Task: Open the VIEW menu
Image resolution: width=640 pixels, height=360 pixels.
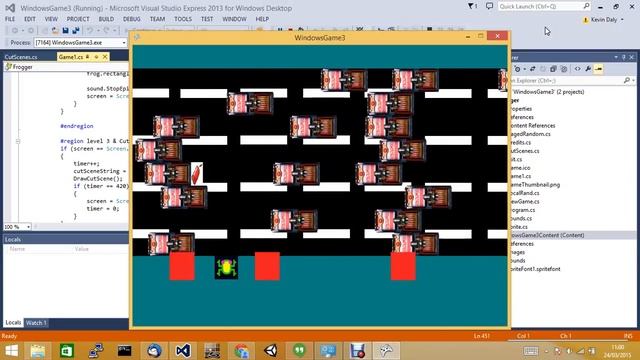Action: pyautogui.click(x=51, y=19)
